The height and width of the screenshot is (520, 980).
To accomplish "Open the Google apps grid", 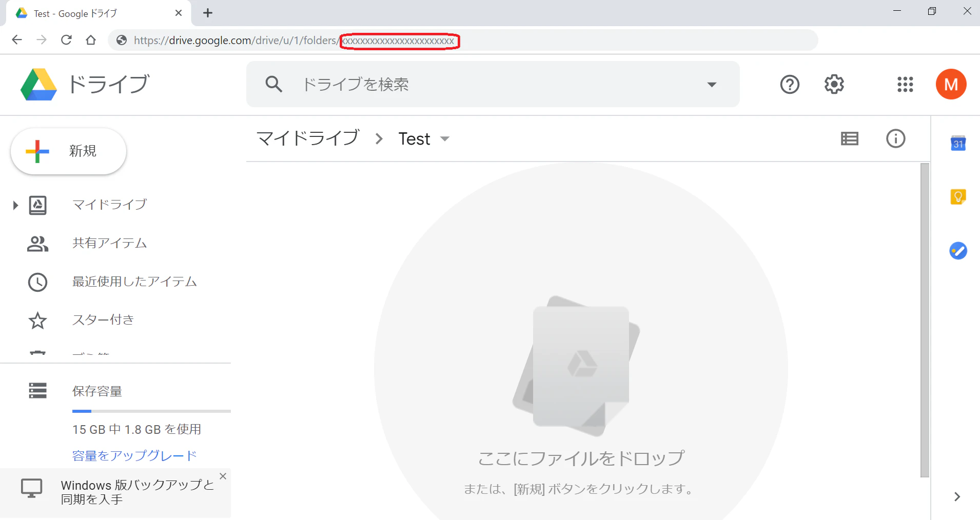I will (905, 84).
